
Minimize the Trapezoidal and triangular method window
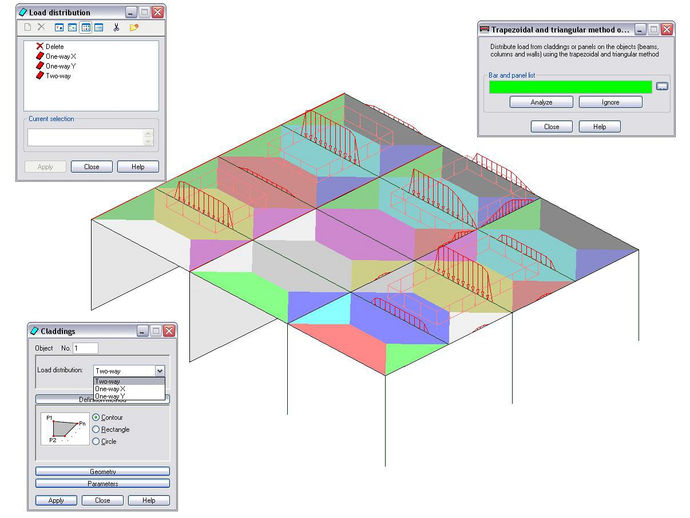pyautogui.click(x=640, y=29)
